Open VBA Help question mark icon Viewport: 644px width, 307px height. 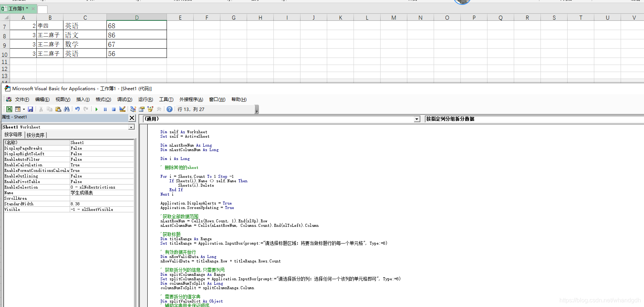point(170,109)
